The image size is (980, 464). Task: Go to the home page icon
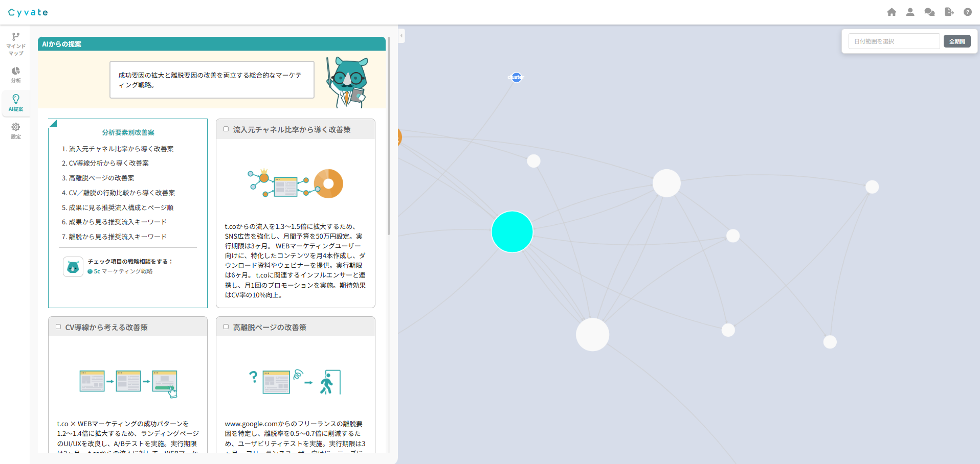[892, 12]
